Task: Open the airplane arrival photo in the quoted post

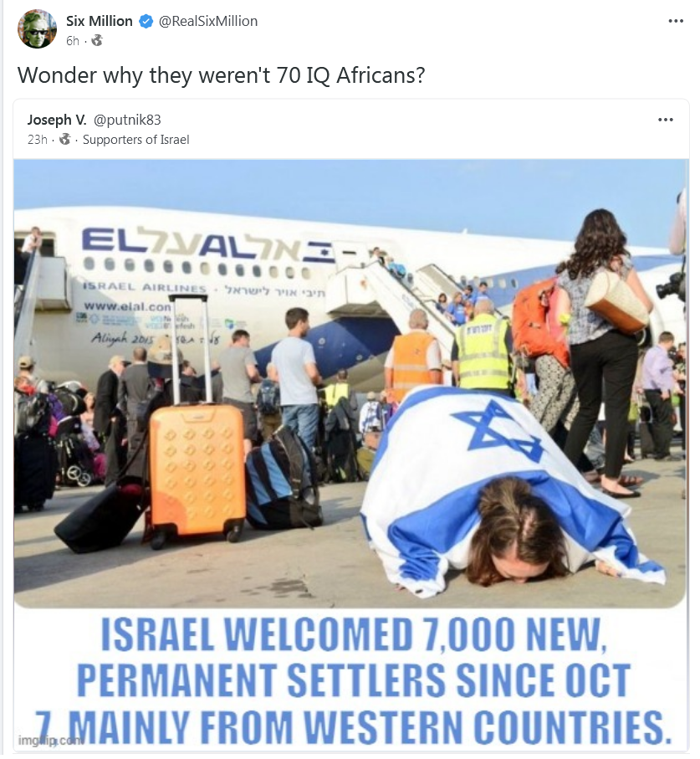Action: [x=350, y=383]
